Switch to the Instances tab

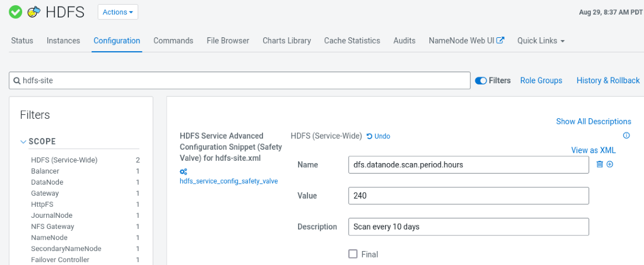(63, 41)
